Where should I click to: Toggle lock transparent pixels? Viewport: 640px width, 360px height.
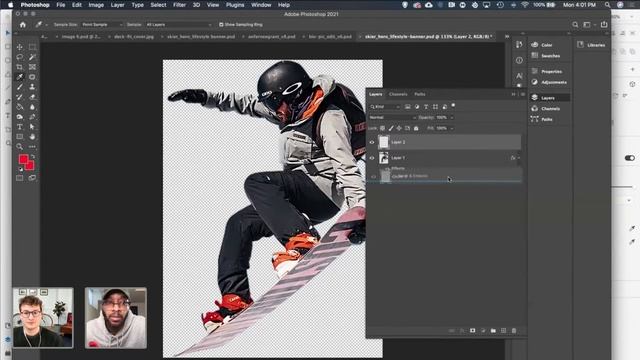tap(382, 128)
